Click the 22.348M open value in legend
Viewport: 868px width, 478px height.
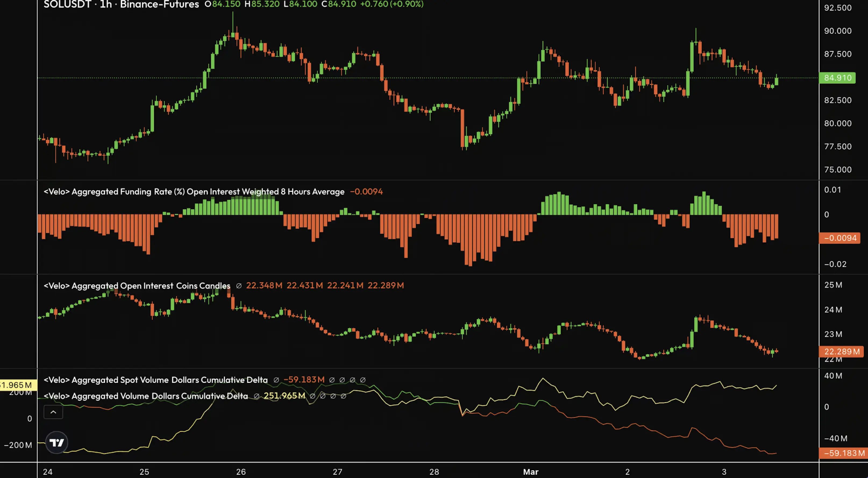264,285
